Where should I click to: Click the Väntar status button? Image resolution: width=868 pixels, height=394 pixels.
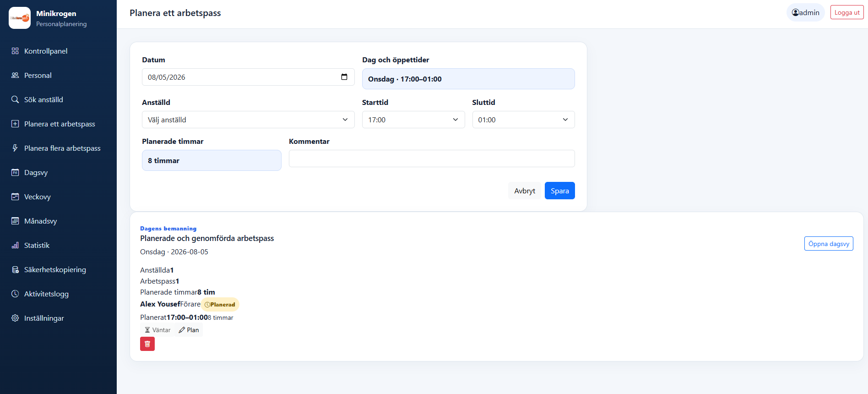[157, 330]
